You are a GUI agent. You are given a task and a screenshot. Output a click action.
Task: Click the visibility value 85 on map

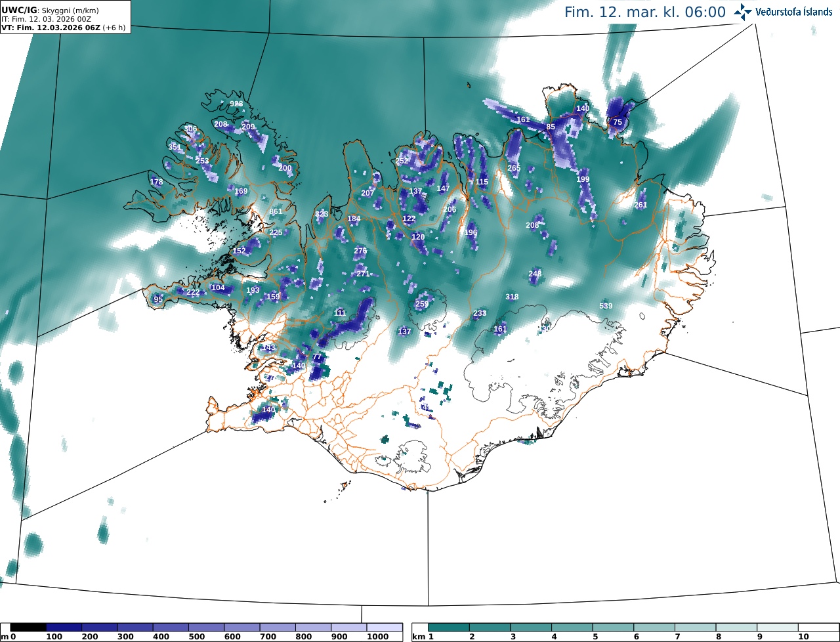point(551,127)
